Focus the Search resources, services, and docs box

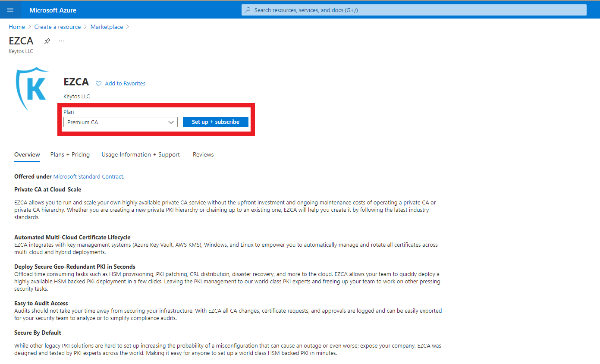coord(414,10)
